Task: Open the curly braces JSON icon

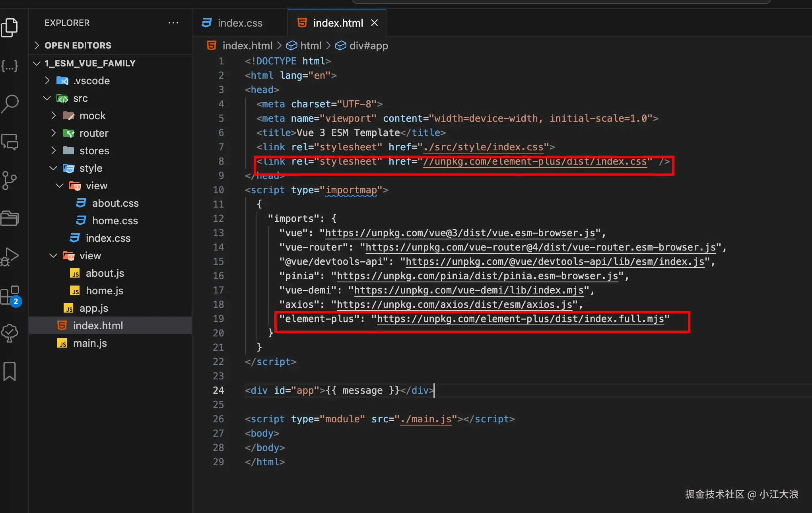Action: coord(10,66)
